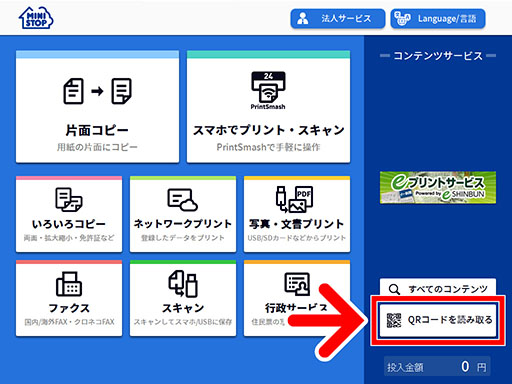Tap 国内/海外FAX・クロネコFAX description
This screenshot has width=512, height=384.
(69, 322)
